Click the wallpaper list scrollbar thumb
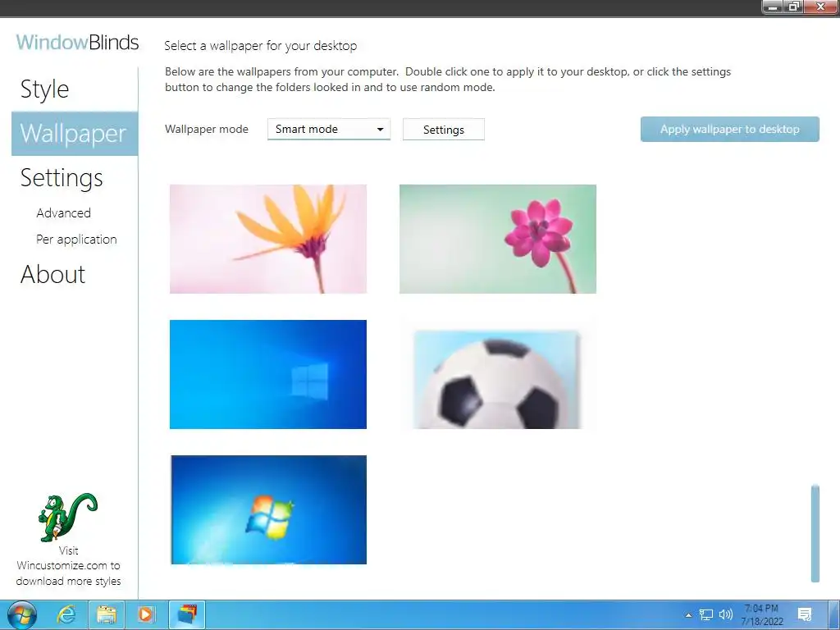Viewport: 840px width, 630px height. 815,533
